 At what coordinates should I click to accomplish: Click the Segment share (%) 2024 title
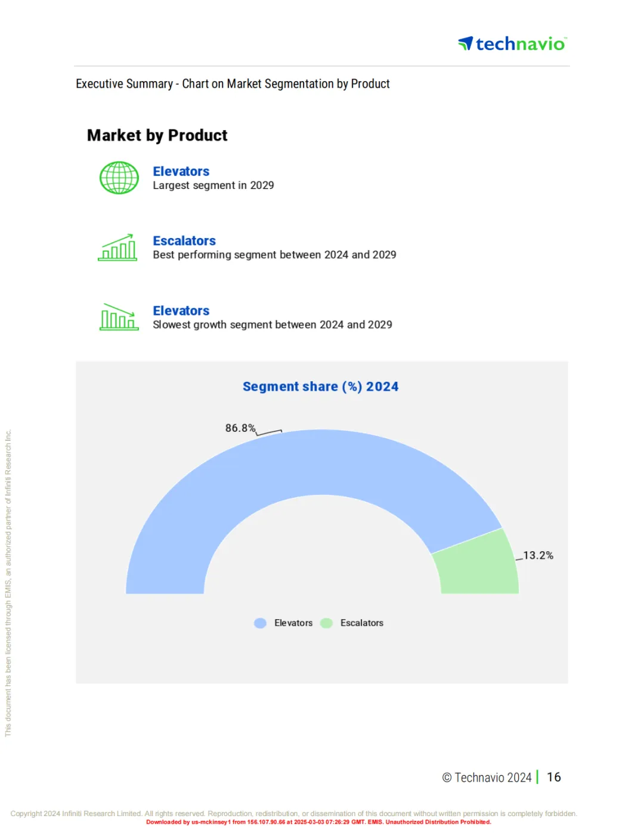pyautogui.click(x=321, y=387)
